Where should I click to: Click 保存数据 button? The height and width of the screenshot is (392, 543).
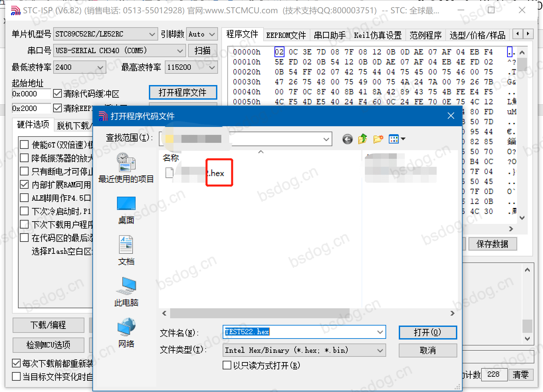(492, 244)
